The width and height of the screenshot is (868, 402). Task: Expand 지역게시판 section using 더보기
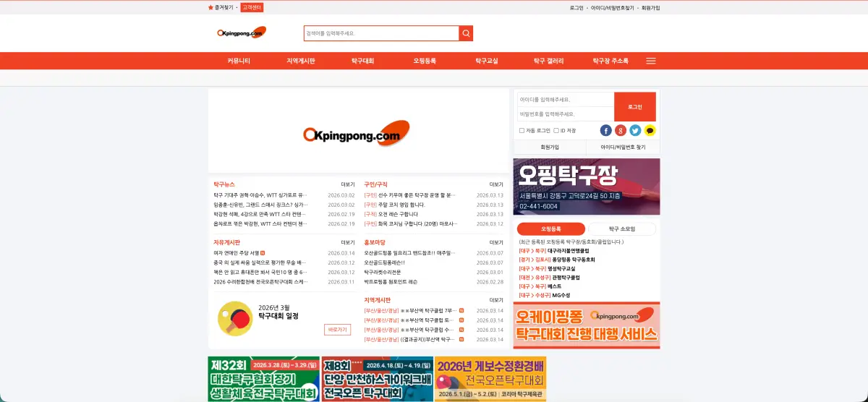point(496,300)
